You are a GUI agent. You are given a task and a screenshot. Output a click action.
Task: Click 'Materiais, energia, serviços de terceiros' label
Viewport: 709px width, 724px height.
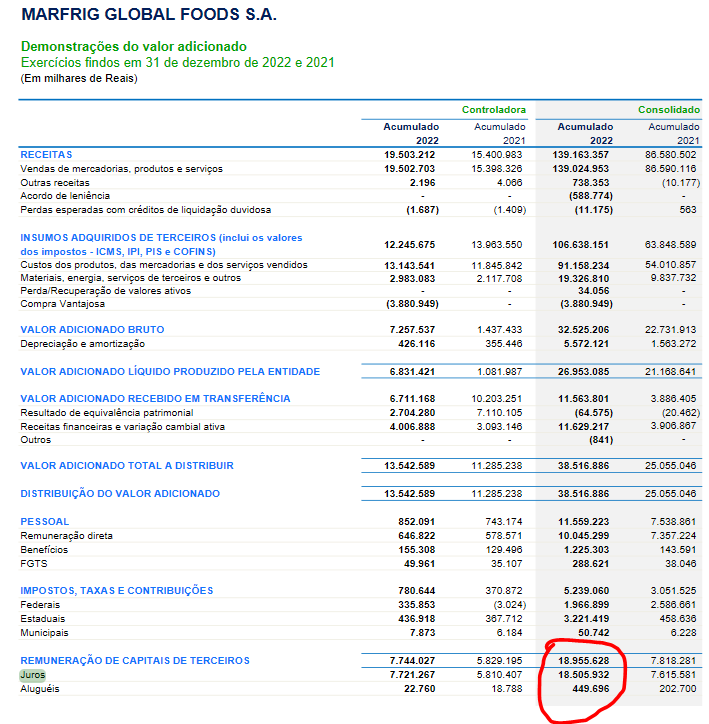pos(131,278)
